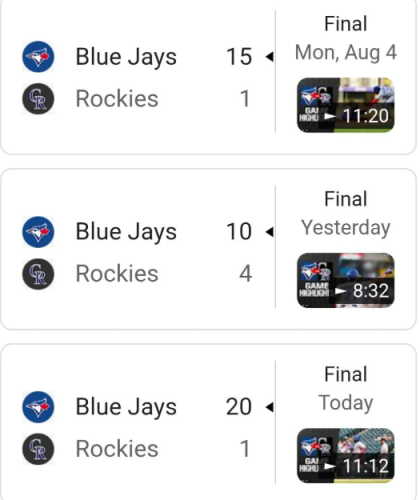Click Blue Jays logo in Yesterday's game
Image resolution: width=420 pixels, height=500 pixels.
(x=38, y=232)
